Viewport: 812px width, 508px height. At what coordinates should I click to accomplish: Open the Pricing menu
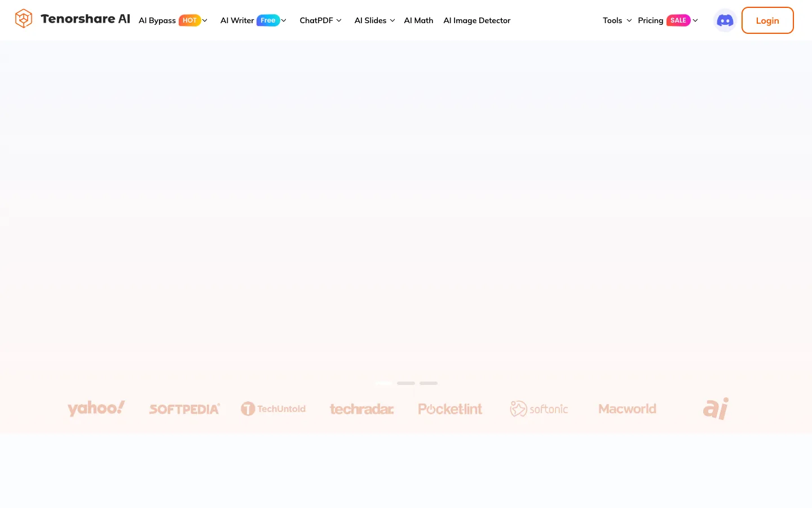click(651, 20)
